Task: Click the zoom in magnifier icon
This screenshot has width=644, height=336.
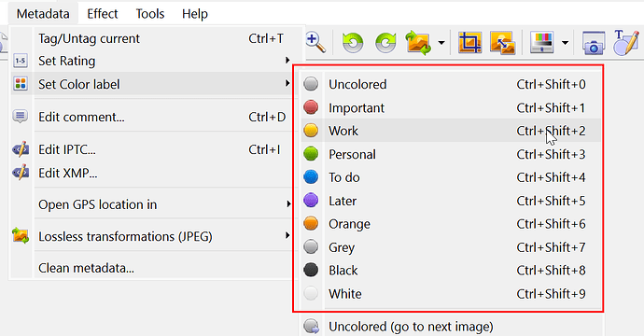Action: click(315, 42)
